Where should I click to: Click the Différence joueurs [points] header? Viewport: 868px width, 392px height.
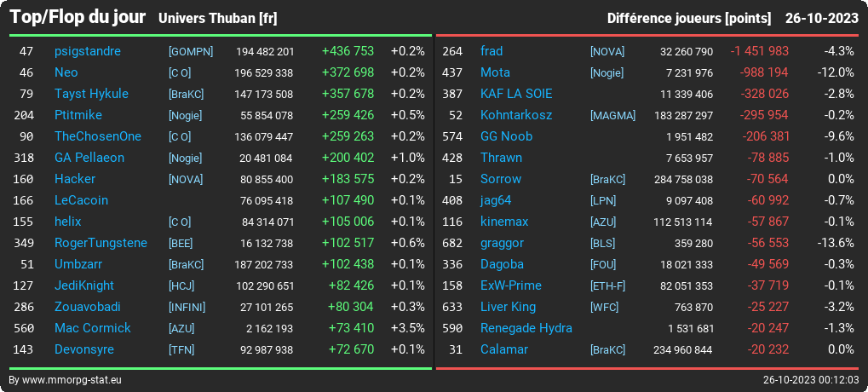(x=688, y=18)
